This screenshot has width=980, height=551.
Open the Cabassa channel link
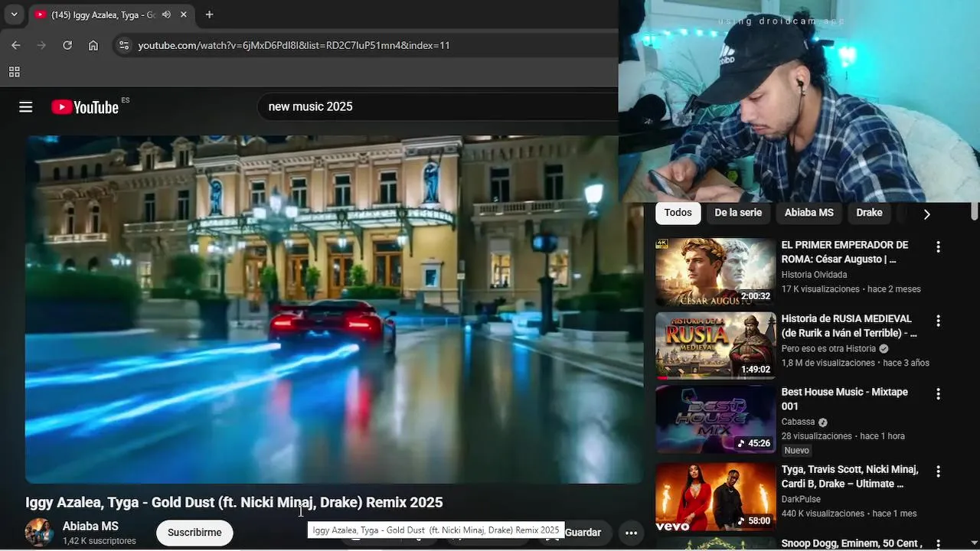coord(798,422)
